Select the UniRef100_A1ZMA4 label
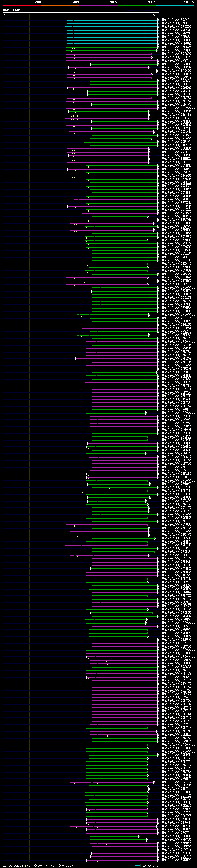The image size is (197, 868). pyautogui.click(x=177, y=64)
